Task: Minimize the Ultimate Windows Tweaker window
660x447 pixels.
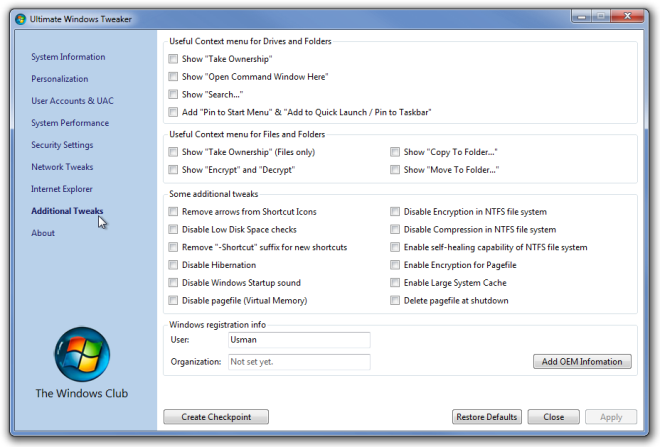Action: tap(582, 16)
